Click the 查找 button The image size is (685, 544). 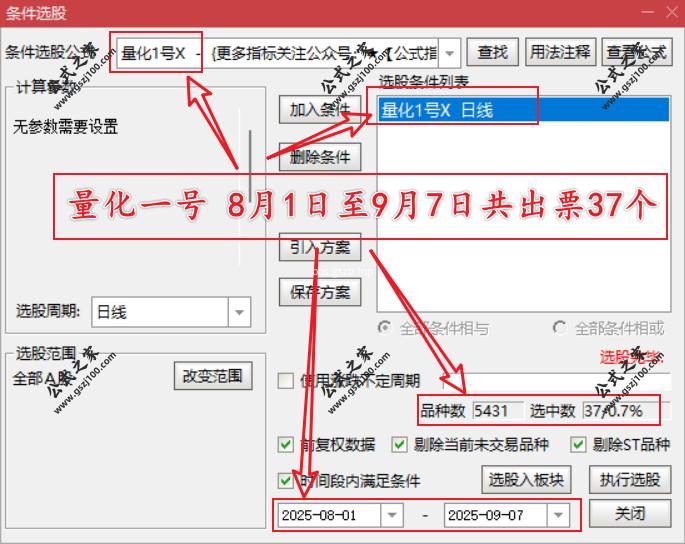tap(493, 52)
